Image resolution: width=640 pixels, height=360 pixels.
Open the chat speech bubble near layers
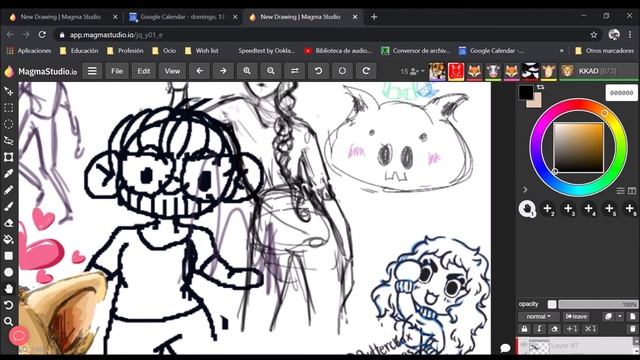click(x=505, y=348)
